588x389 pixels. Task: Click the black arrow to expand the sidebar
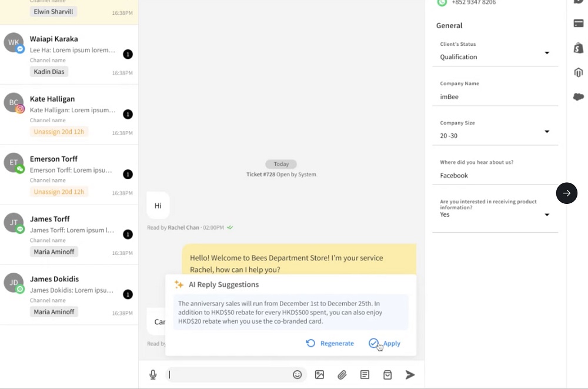[566, 193]
